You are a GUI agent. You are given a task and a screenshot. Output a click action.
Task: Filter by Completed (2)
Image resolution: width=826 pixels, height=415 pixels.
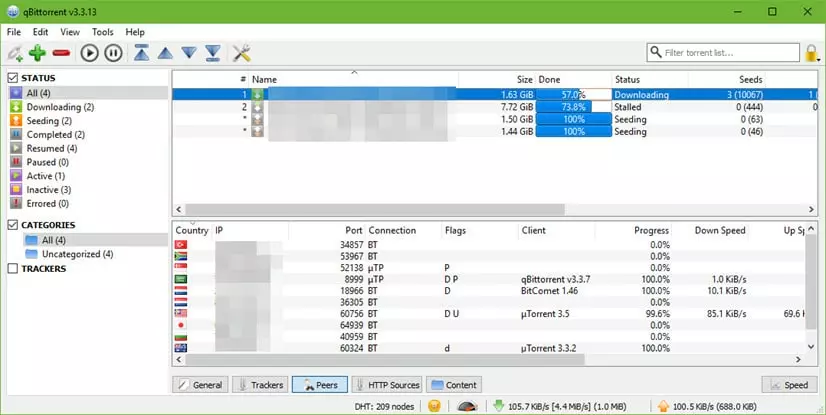pos(88,134)
